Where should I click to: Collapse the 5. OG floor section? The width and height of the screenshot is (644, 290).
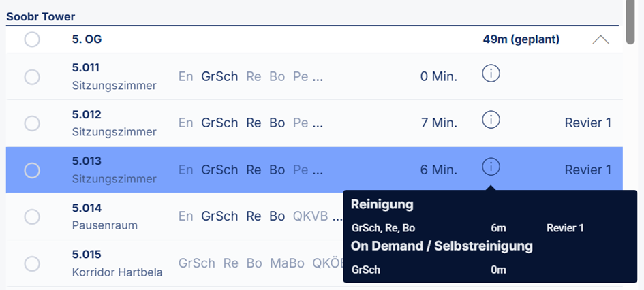click(x=600, y=39)
